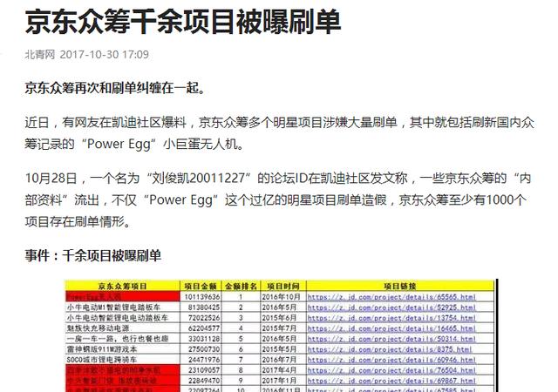558x392 pixels.
Task: Open the project link ending 60946.html
Action: [x=391, y=360]
